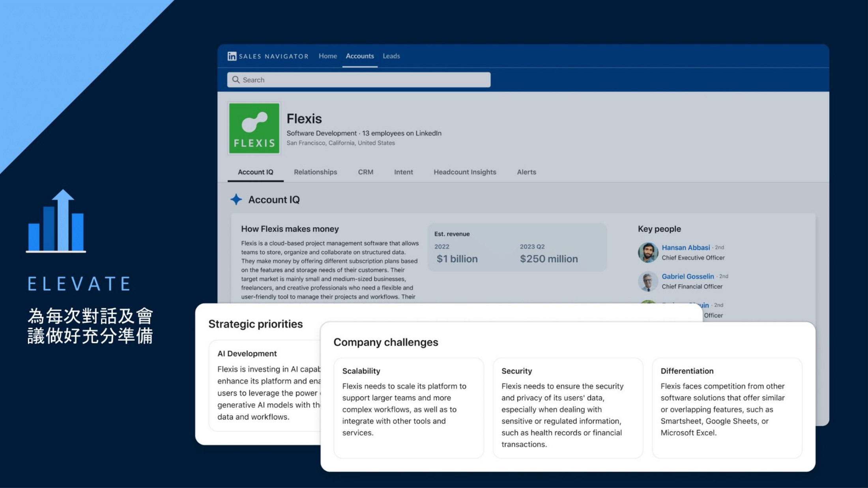This screenshot has width=868, height=488.
Task: Click the 2023 Q2 '$250 million' value
Action: [549, 259]
